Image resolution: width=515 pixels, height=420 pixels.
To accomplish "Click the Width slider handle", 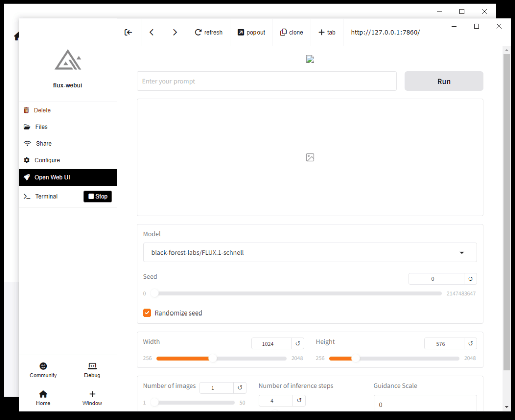I will [x=213, y=358].
